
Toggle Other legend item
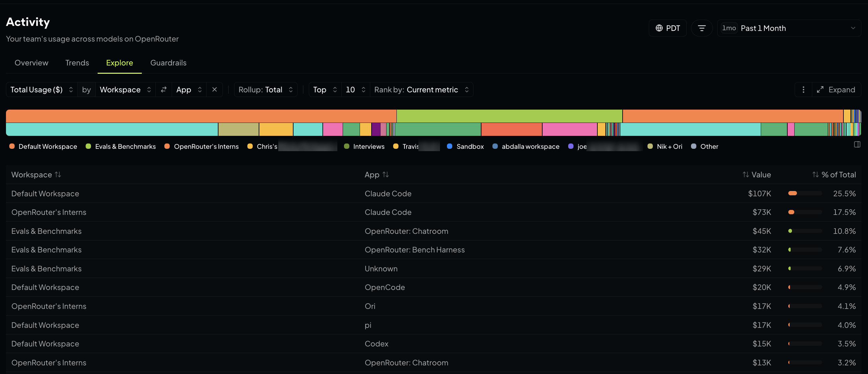[x=705, y=146]
